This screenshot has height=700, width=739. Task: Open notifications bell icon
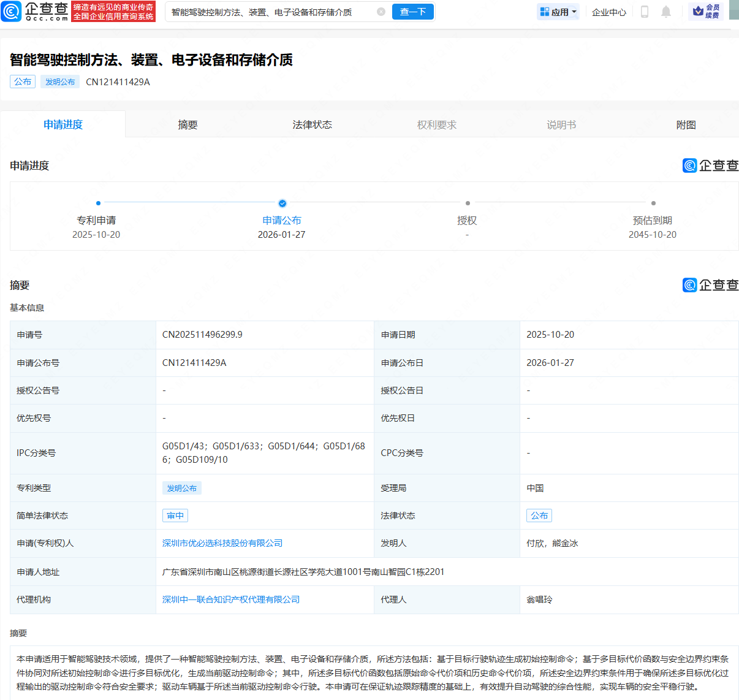coord(666,12)
